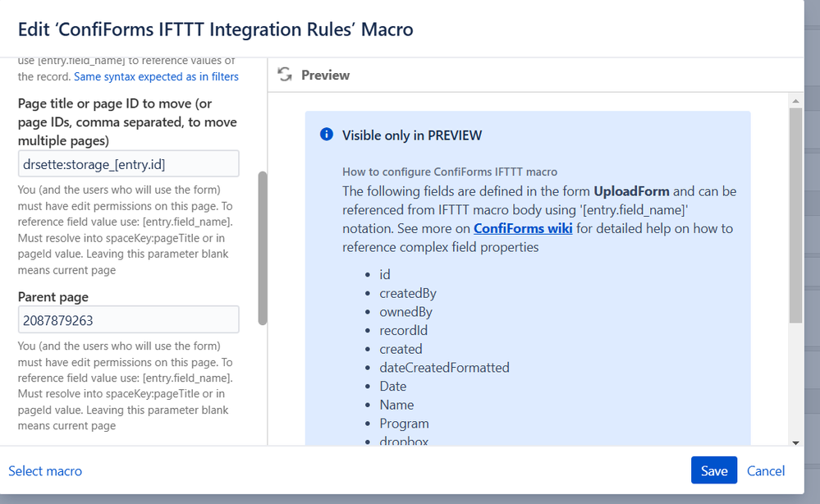Click 'Visible only in PREVIEW' heading
This screenshot has height=504, width=820.
coord(412,135)
